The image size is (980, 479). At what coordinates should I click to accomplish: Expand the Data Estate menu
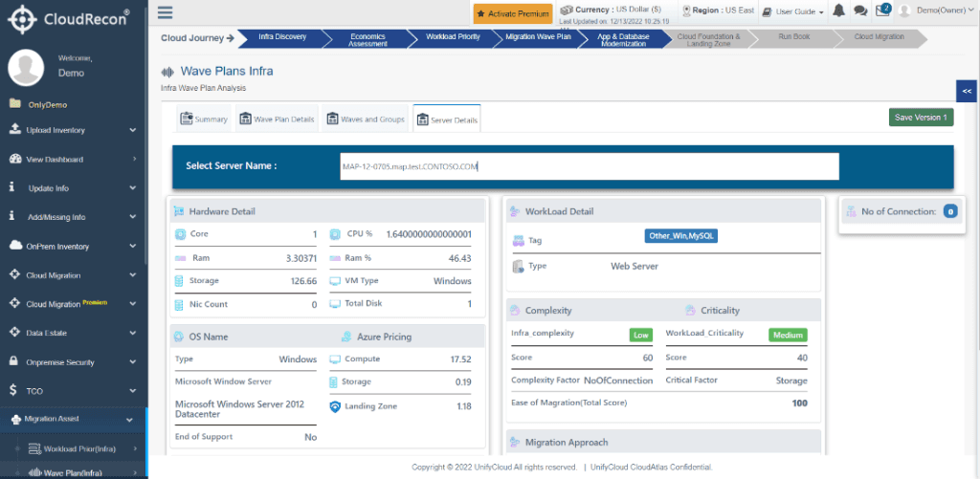pos(132,333)
